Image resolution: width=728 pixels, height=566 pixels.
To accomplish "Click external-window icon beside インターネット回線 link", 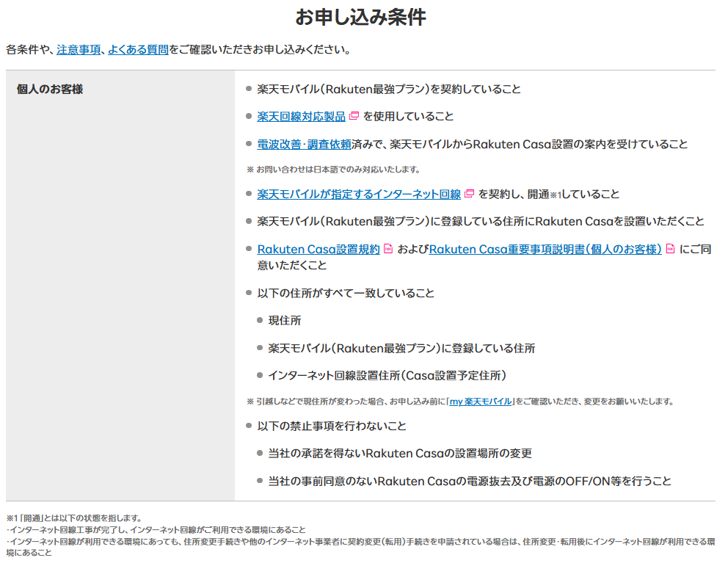I will pos(470,194).
